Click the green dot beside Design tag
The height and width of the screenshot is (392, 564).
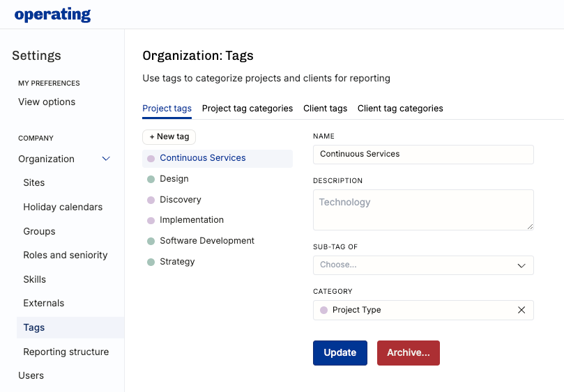coord(151,179)
